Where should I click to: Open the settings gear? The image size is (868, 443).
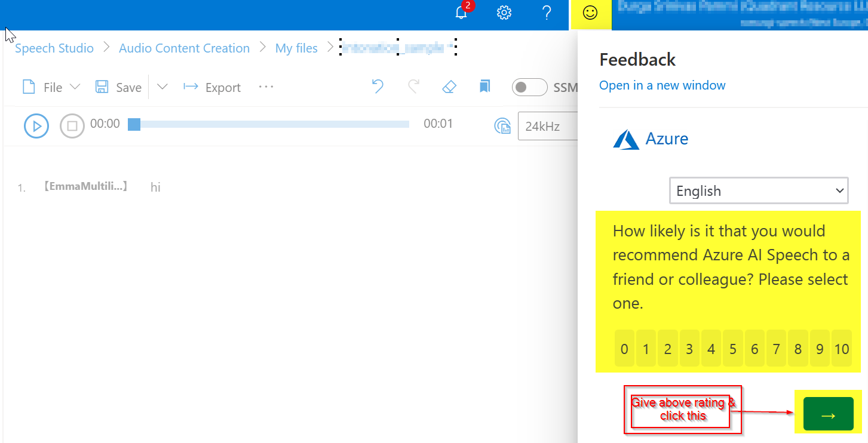click(505, 13)
